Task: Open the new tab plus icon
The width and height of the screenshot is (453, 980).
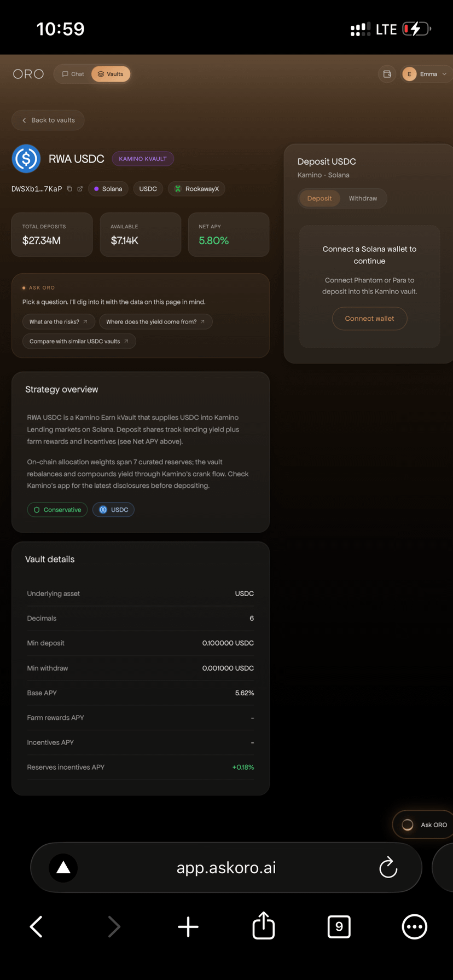Action: (x=188, y=927)
